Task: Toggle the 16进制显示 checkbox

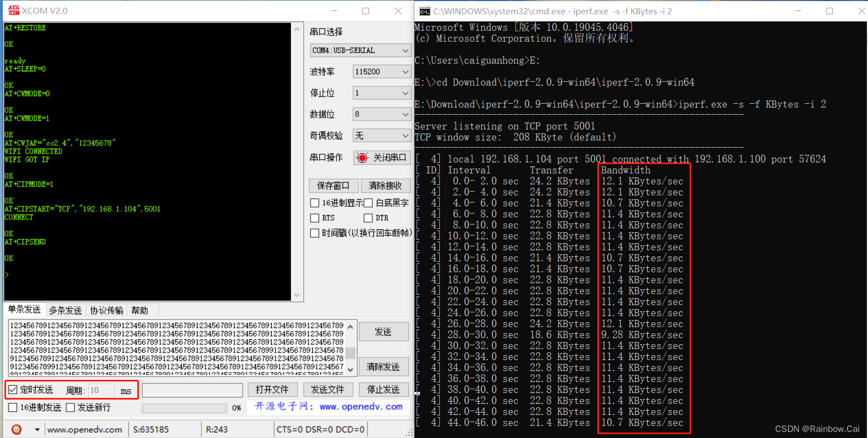Action: point(315,203)
